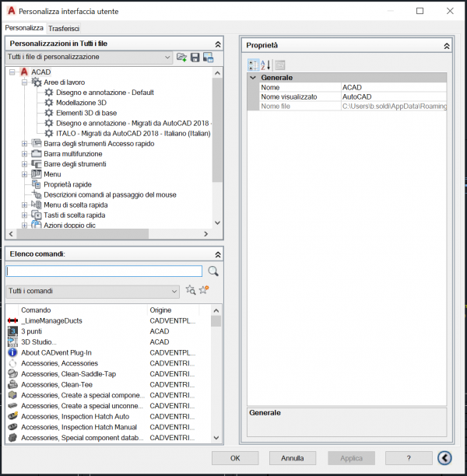Expand Barra degli strumenti Accesso rapido
The width and height of the screenshot is (467, 476).
click(x=24, y=144)
